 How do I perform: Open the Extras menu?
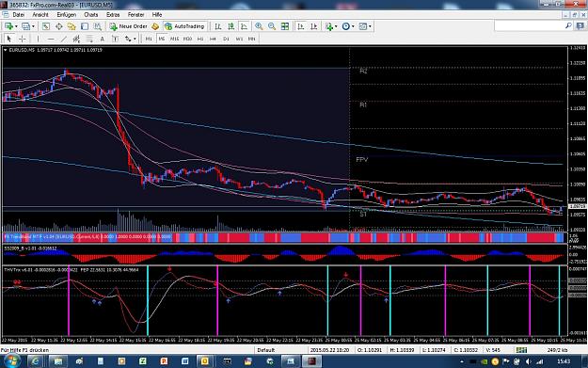pyautogui.click(x=113, y=15)
